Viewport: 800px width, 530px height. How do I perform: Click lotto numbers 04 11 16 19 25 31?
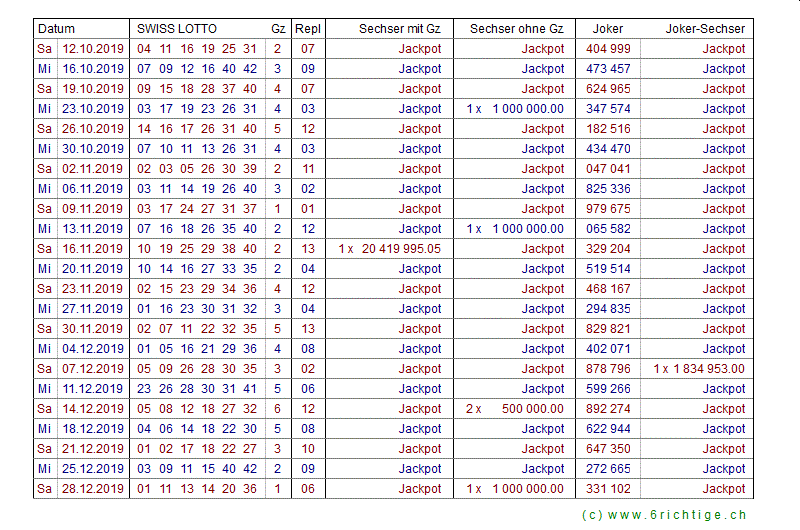click(x=197, y=49)
